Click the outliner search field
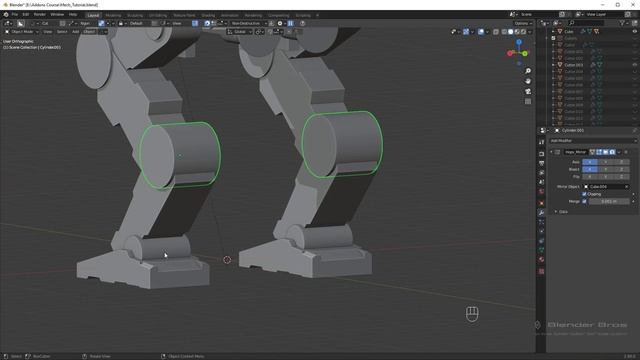Viewport: 640px width, 360px height. point(587,23)
